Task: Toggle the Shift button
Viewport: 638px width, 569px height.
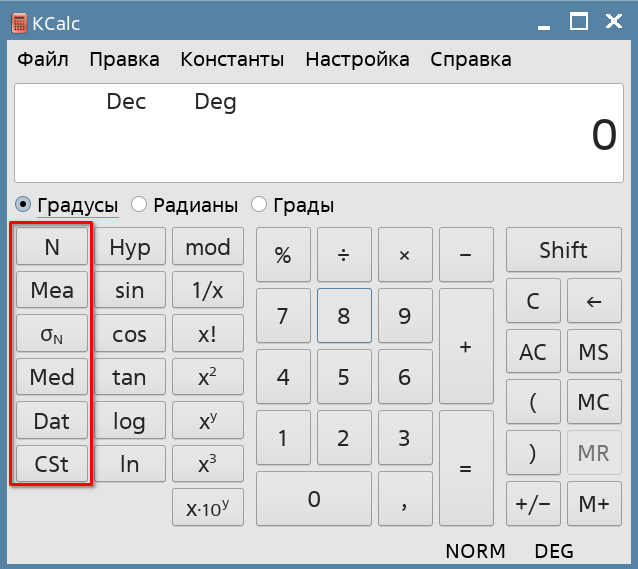Action: point(563,250)
